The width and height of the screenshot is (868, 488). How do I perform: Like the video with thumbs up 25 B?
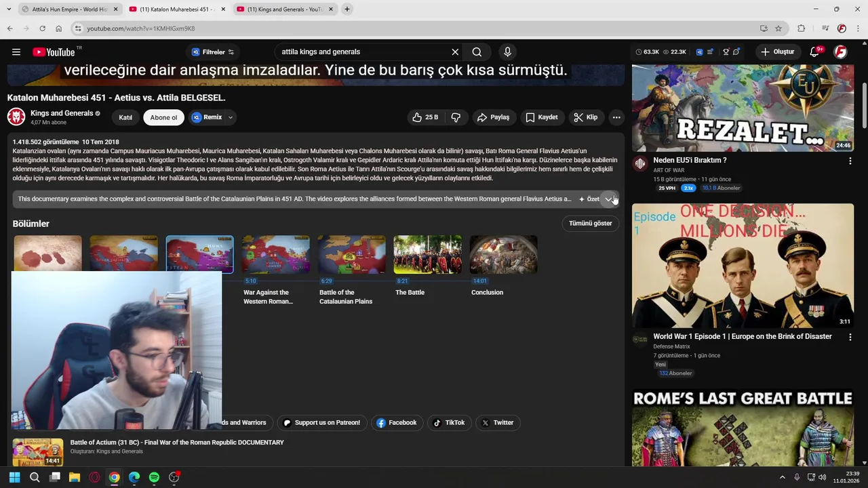pos(425,117)
